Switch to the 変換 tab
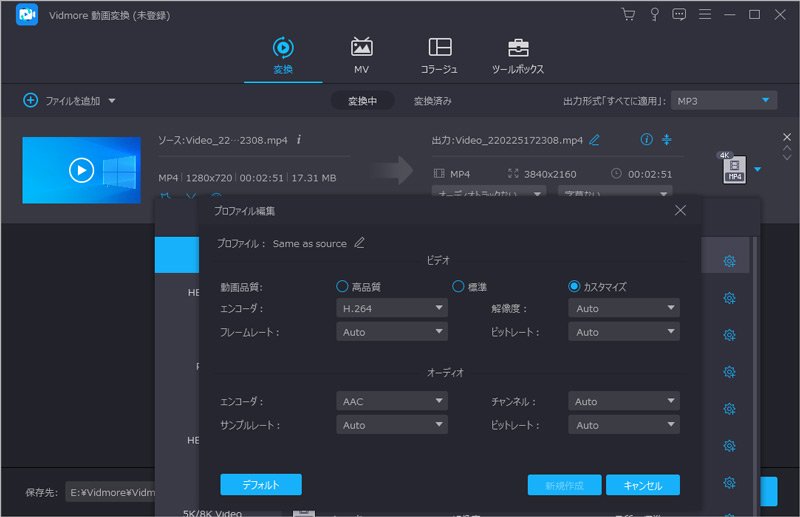The width and height of the screenshot is (800, 517). (x=283, y=55)
